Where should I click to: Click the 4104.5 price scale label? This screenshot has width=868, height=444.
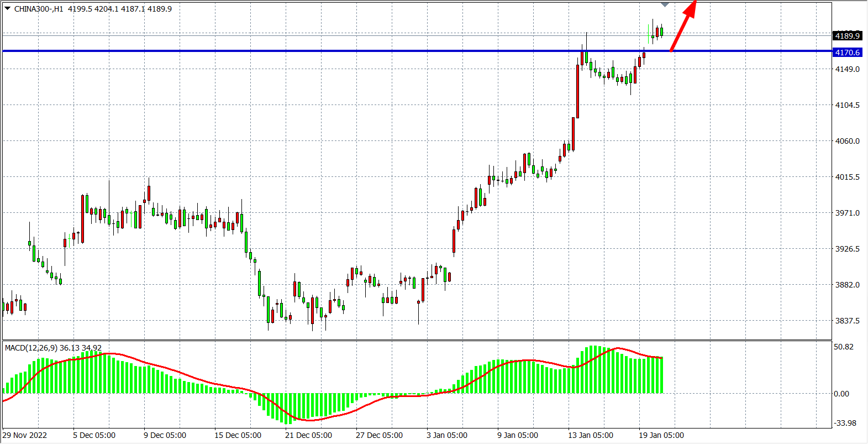pos(847,105)
